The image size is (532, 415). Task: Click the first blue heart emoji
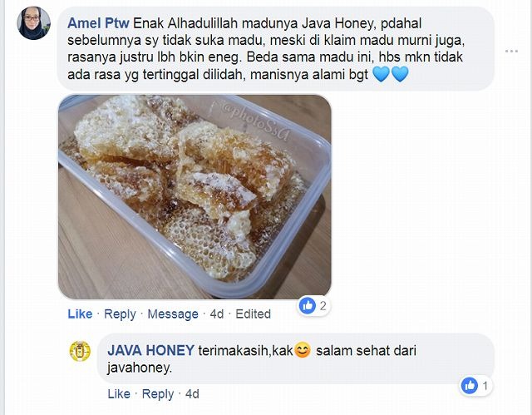tap(381, 74)
